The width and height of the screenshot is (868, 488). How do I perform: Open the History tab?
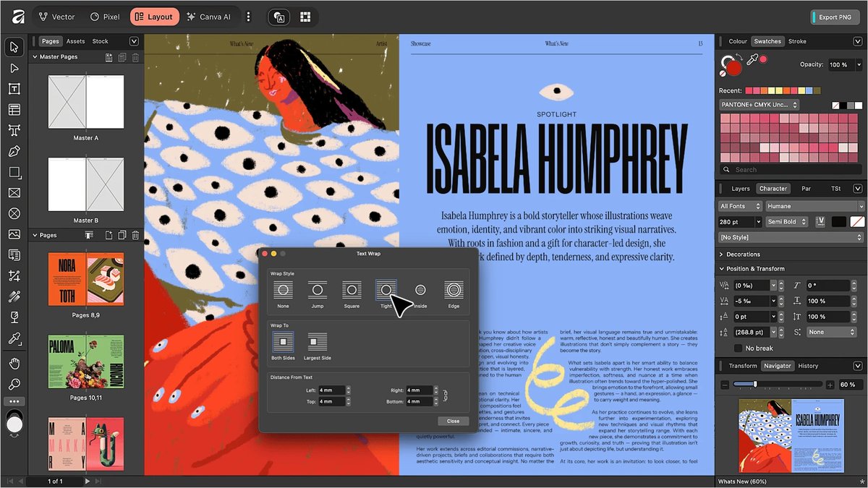808,366
